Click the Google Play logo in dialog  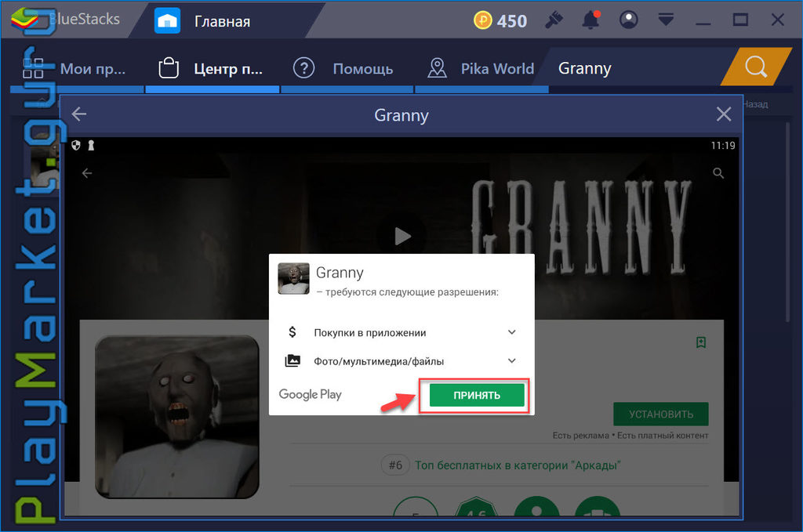pos(310,394)
